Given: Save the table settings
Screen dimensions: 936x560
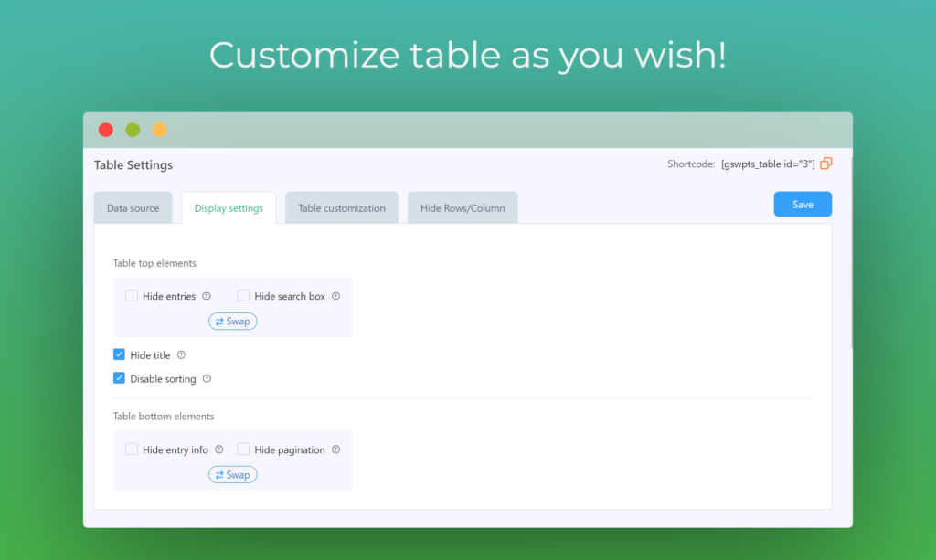Looking at the screenshot, I should click(x=803, y=204).
